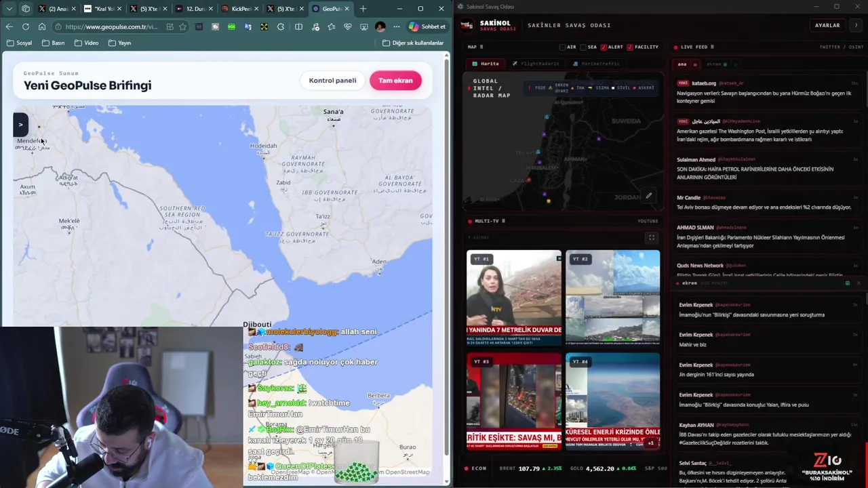Click the Sohbet et Copilot button
Viewport: 868px width, 488px height.
[x=427, y=26]
